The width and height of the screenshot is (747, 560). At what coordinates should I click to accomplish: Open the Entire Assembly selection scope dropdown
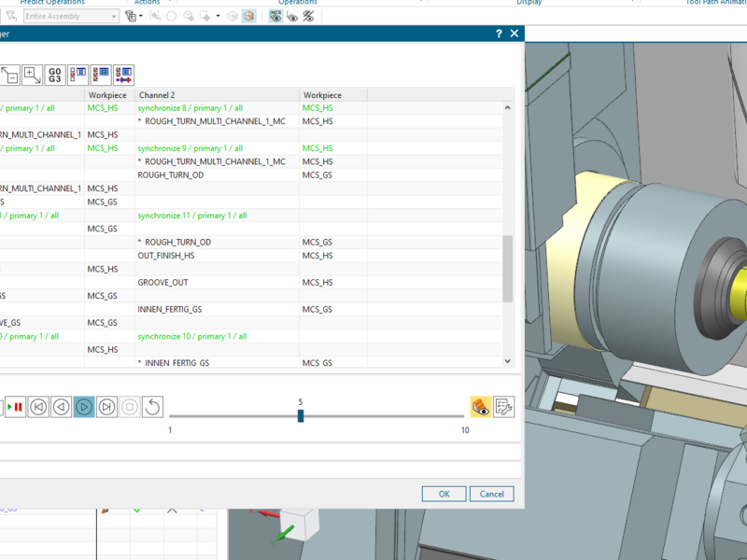point(71,16)
